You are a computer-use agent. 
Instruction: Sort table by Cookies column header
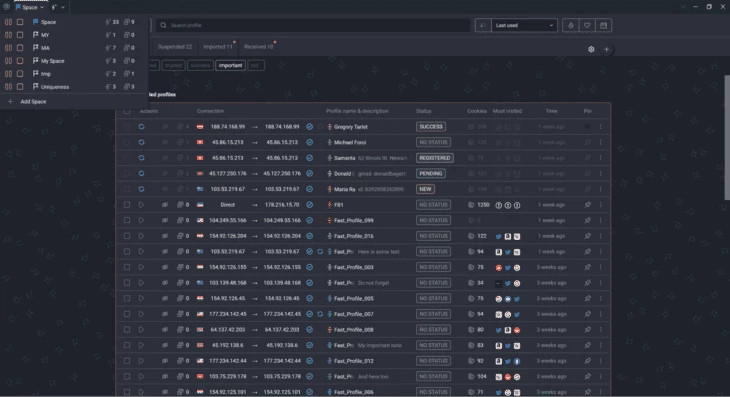tap(477, 111)
